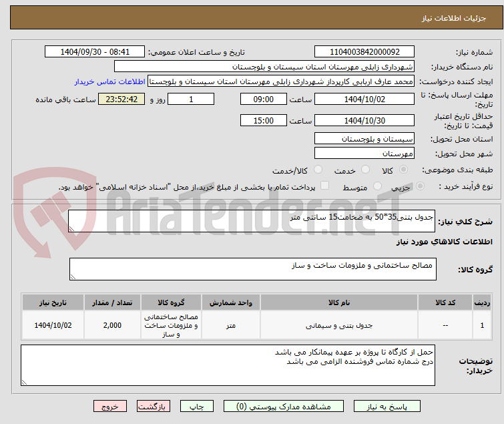Click the شرح کلی نیاز text area
504x424 pixels.
[x=252, y=221]
